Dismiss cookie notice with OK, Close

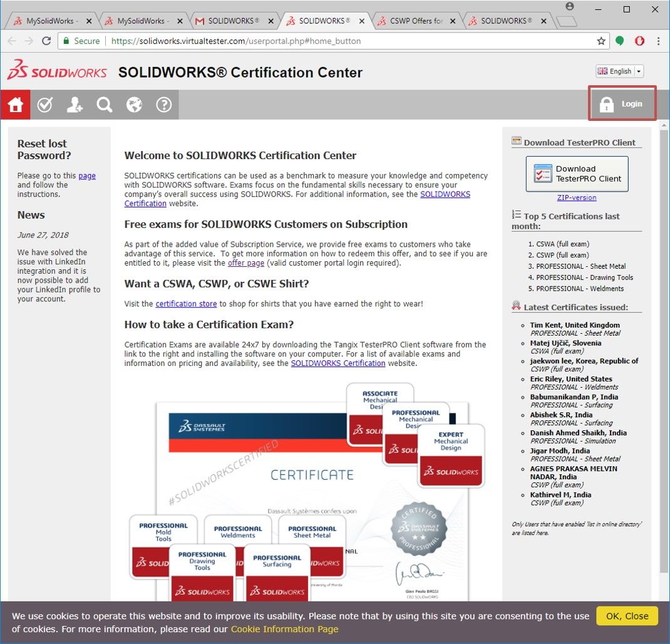(x=627, y=616)
